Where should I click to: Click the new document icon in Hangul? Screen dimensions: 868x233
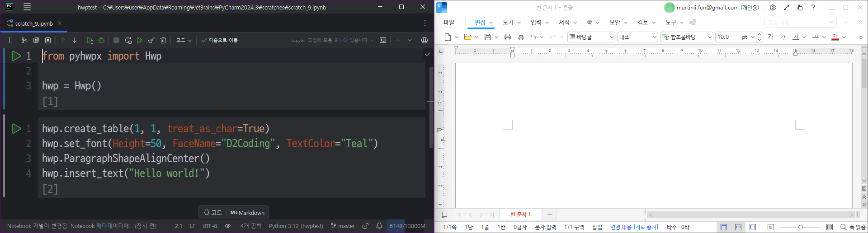448,37
